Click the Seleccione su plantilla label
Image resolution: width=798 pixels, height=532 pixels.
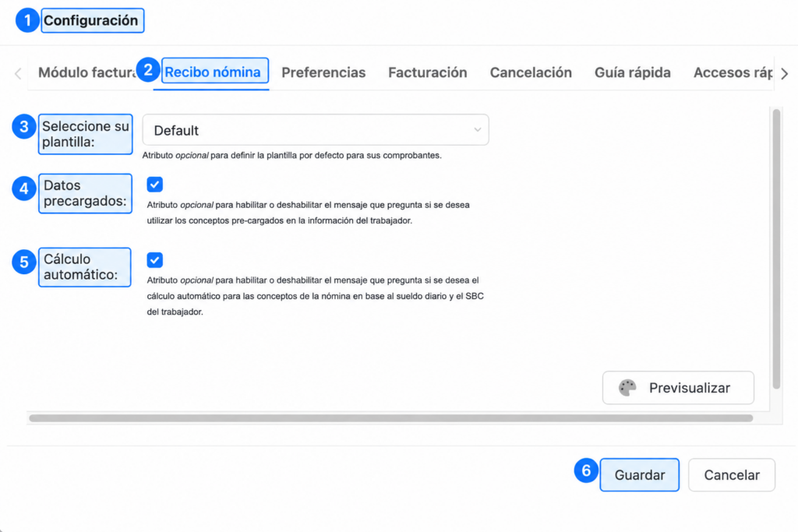(86, 134)
